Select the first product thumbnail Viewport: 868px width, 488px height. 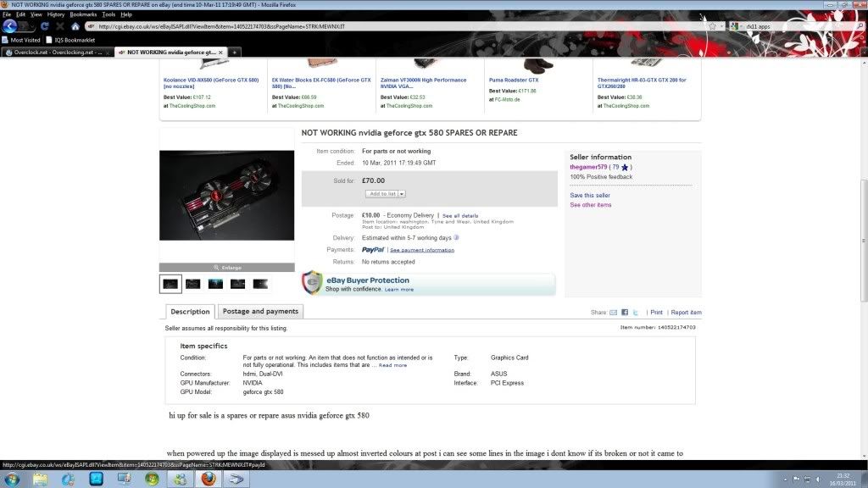(x=170, y=284)
